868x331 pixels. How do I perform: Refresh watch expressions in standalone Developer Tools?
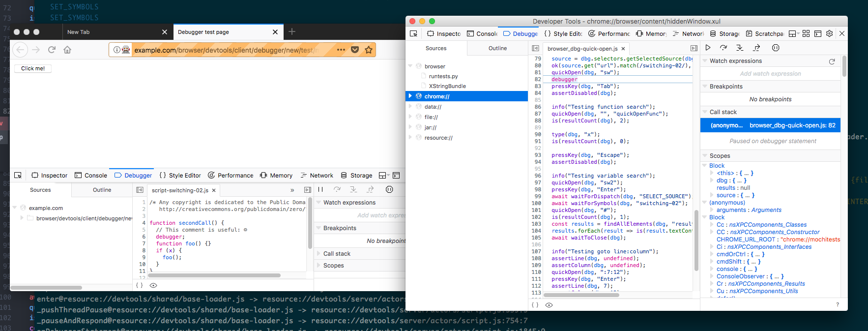coord(832,61)
